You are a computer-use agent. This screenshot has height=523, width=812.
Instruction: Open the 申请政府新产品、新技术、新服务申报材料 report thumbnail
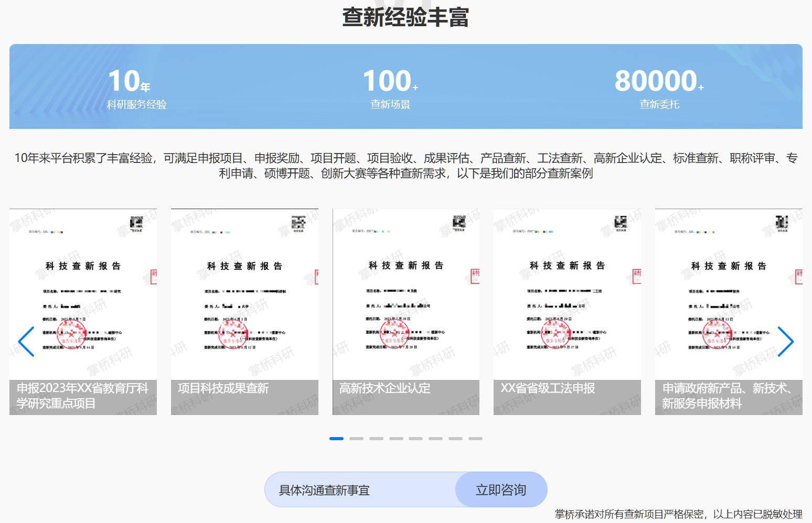pos(729,312)
